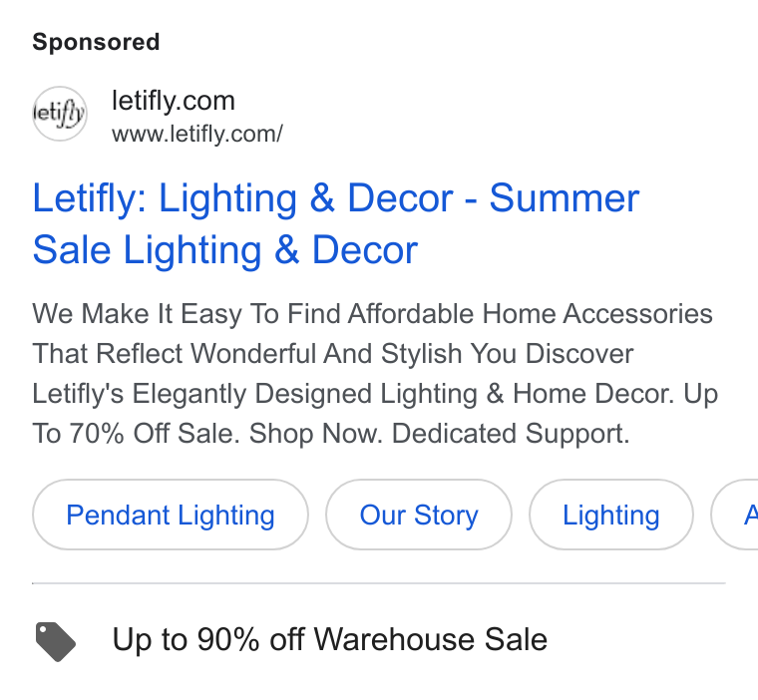Choose the Lighting sitelink chip
This screenshot has width=758, height=700.
611,515
